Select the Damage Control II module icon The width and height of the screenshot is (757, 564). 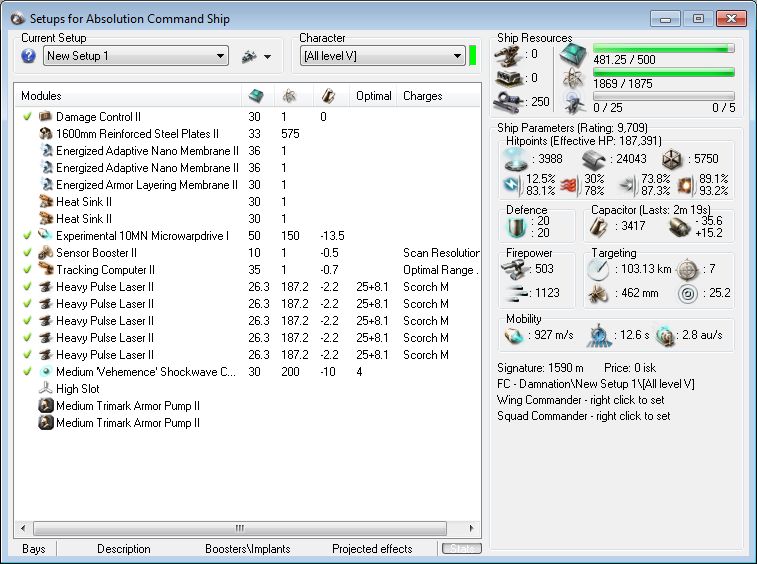tap(45, 117)
